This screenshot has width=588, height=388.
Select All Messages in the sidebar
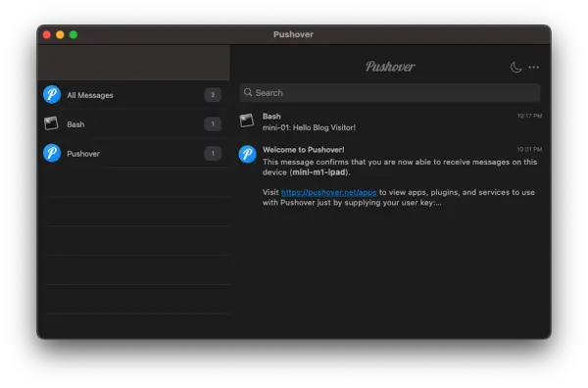coord(134,94)
